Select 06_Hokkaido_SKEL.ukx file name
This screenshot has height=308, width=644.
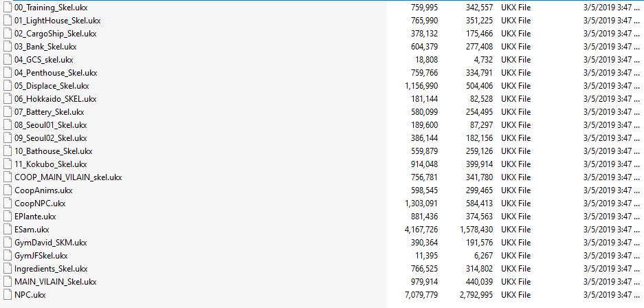tap(54, 99)
